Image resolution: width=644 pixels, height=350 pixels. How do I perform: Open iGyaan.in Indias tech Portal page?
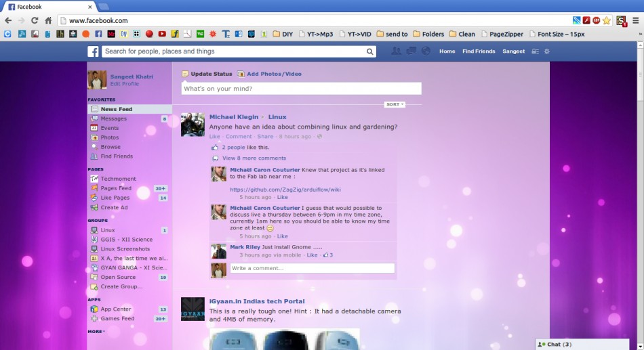click(257, 301)
